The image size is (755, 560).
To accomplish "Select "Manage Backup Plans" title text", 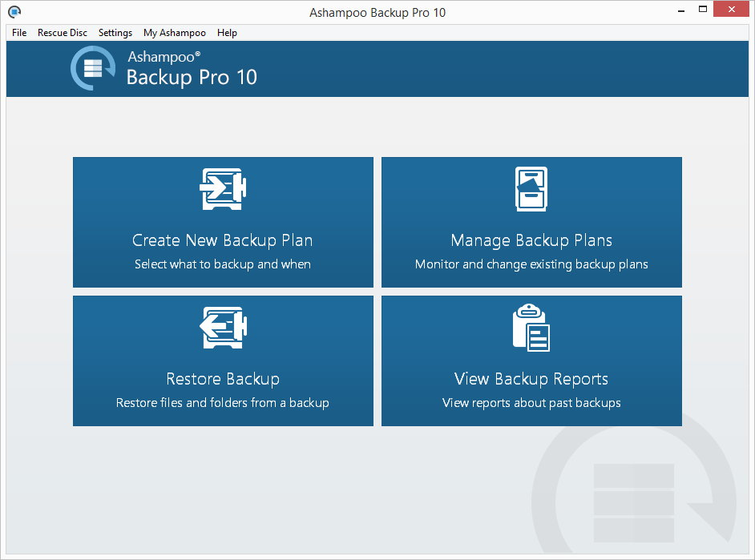I will point(531,240).
